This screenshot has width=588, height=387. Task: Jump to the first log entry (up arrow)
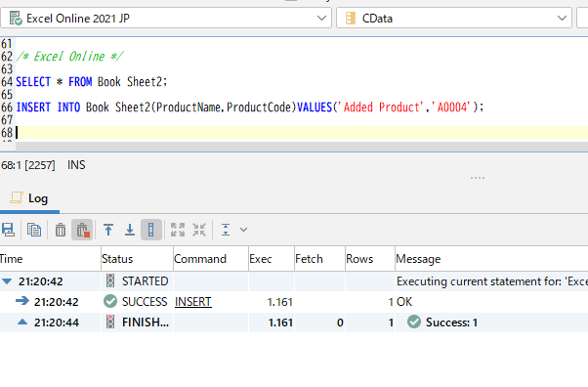108,230
